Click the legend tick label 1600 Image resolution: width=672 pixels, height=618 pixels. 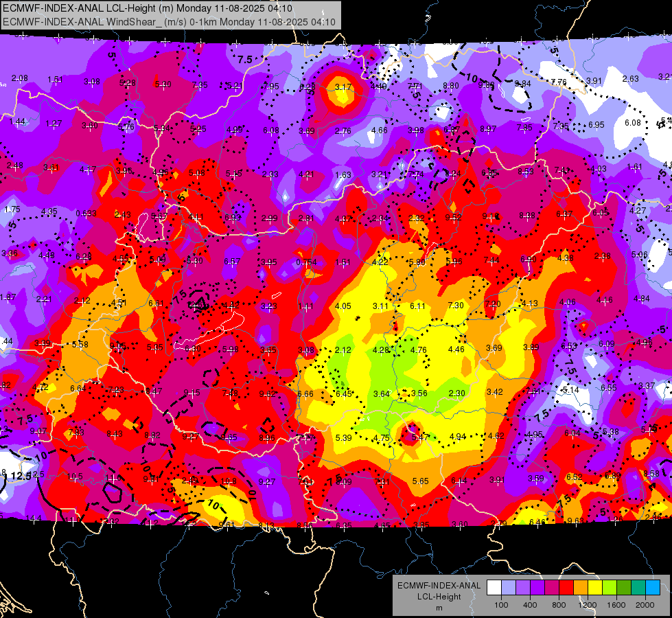[616, 605]
